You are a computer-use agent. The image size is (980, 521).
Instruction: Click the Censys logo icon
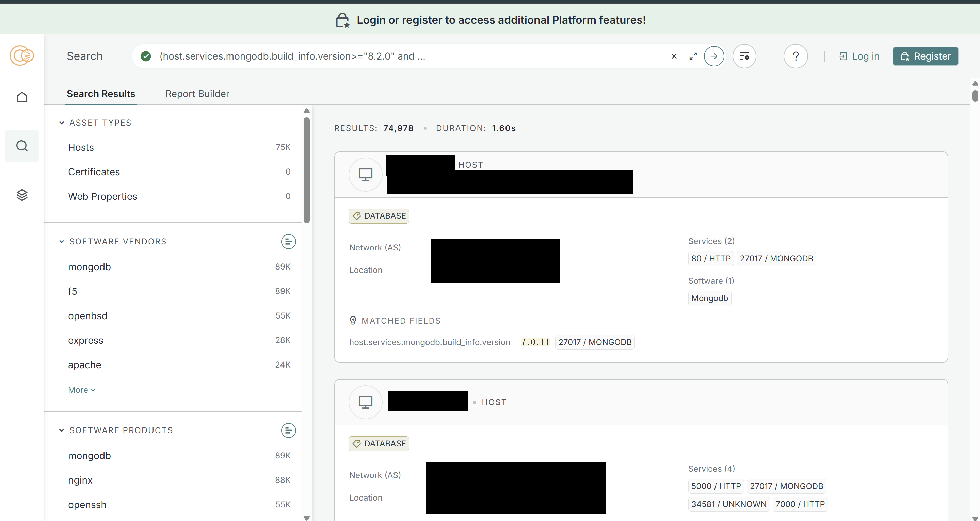22,56
